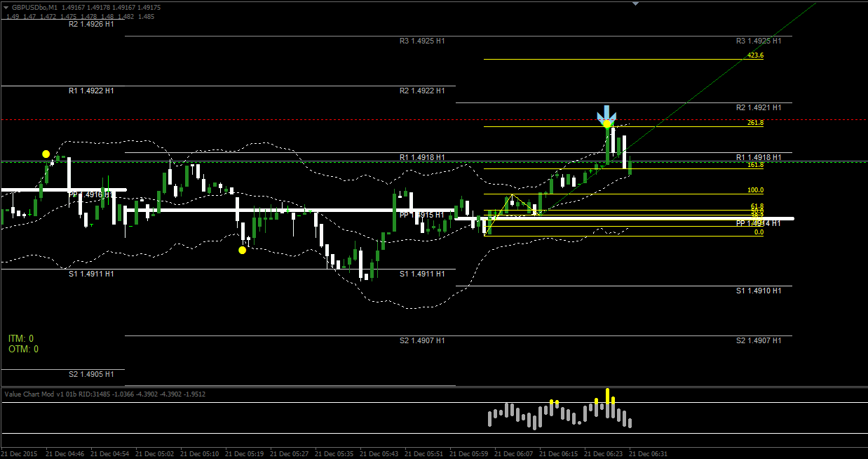Click the middle R1 1.4918 H1 label

[422, 158]
